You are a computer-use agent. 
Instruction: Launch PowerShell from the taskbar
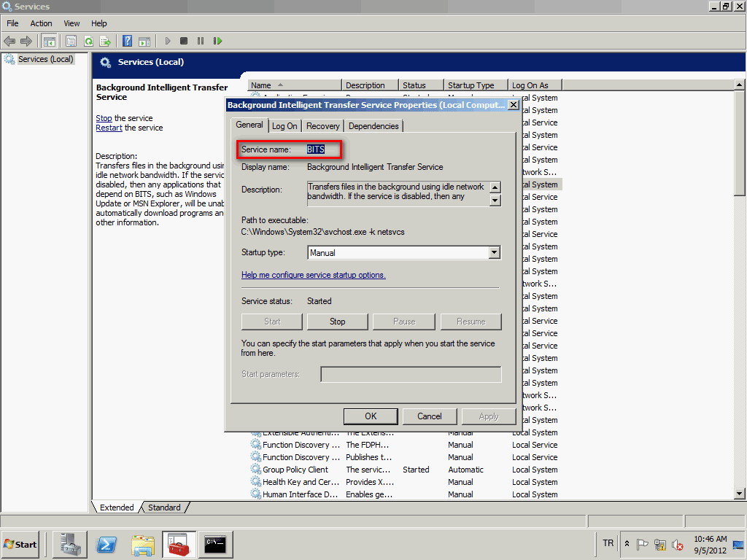coord(107,544)
